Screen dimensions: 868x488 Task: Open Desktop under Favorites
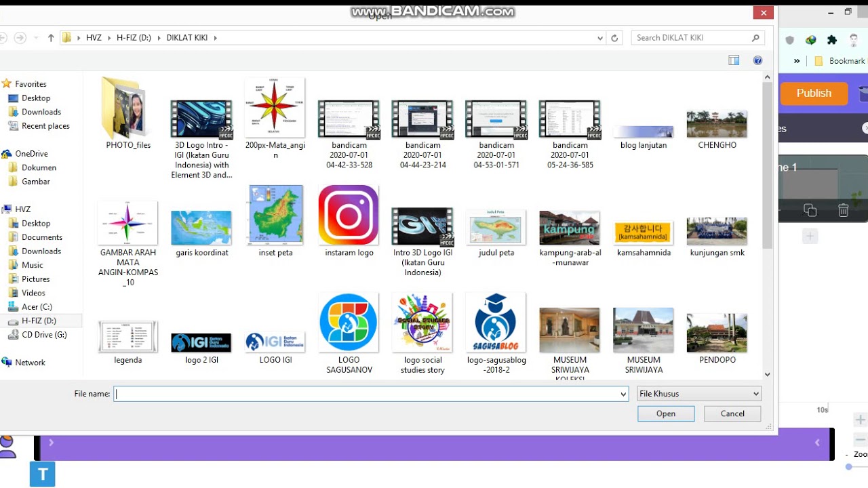[x=35, y=98]
